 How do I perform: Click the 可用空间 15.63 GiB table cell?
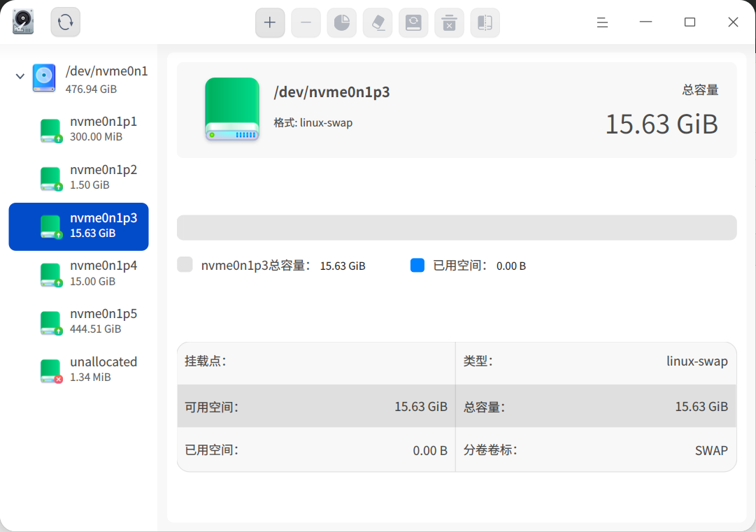(316, 405)
